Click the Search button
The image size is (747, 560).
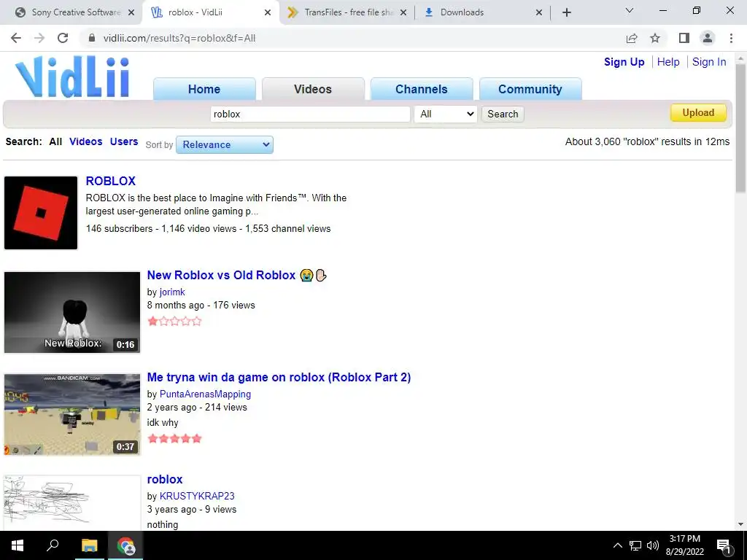point(503,114)
